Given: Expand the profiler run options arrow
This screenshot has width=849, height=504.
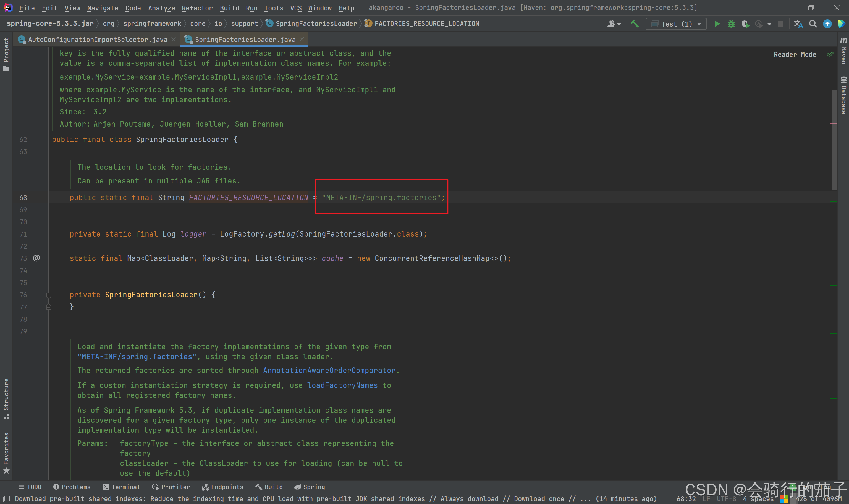Looking at the screenshot, I should [x=769, y=24].
